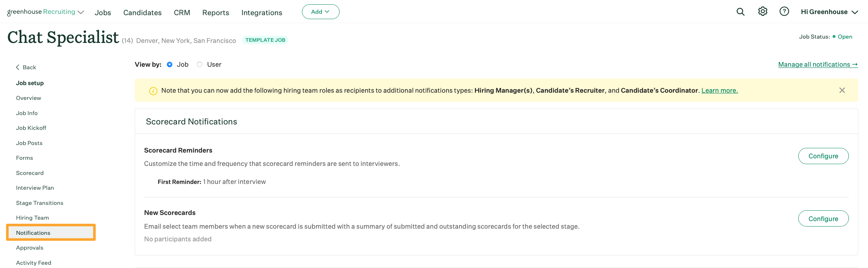Open the Hi Greenhouse user menu
868x268 pixels.
[829, 12]
